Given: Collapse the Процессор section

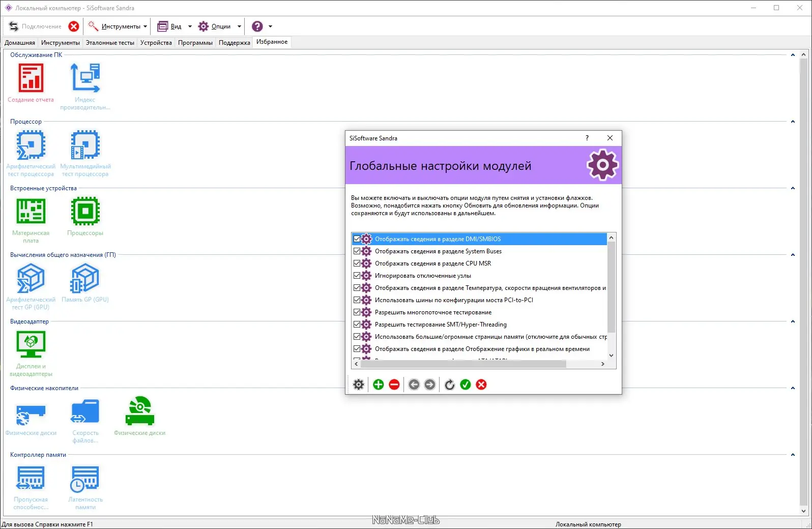Looking at the screenshot, I should coord(793,122).
